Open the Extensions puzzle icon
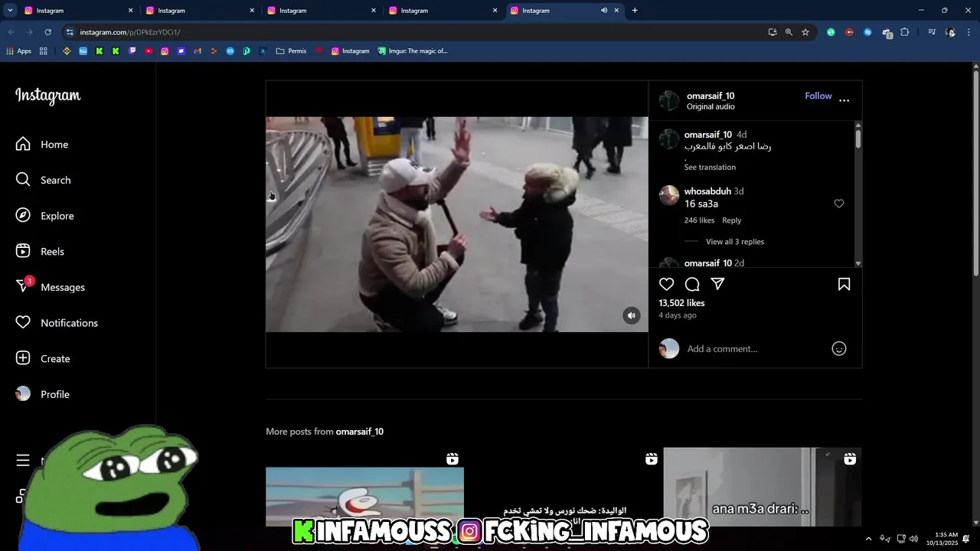This screenshot has width=980, height=551. (x=905, y=32)
